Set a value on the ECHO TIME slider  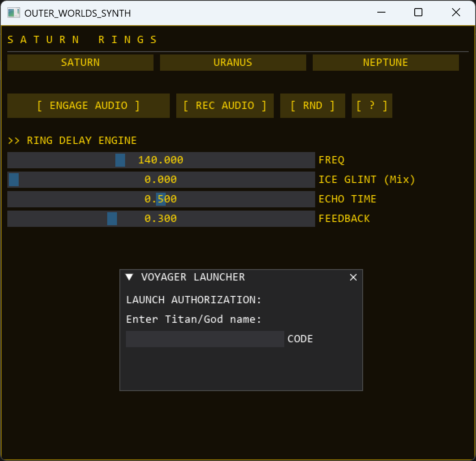point(160,199)
